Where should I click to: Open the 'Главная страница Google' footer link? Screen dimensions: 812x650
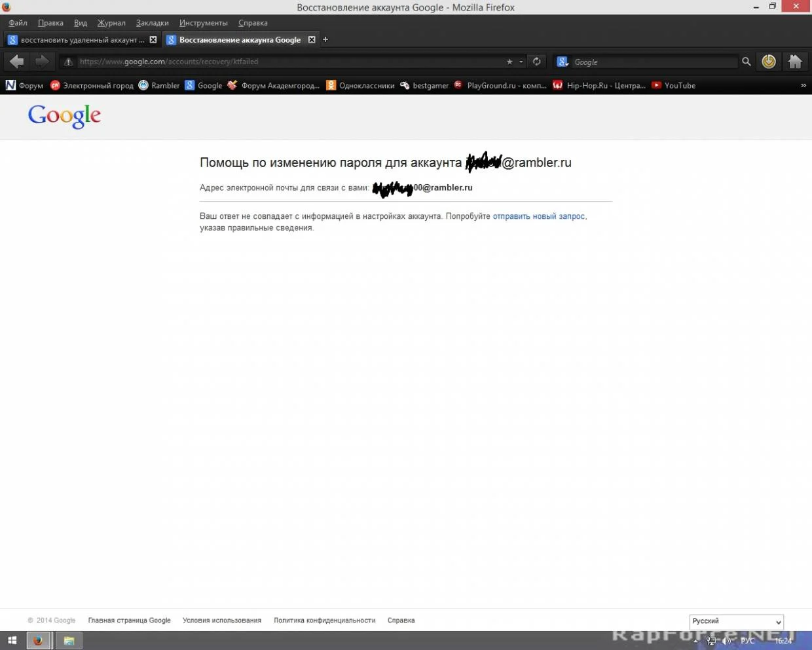129,621
